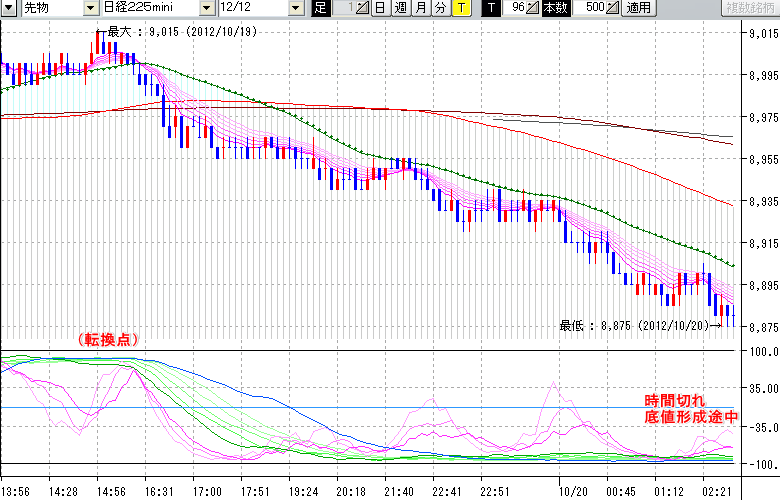The width and height of the screenshot is (780, 500).
Task: Click the spinner beside the 96 value
Action: [x=533, y=8]
